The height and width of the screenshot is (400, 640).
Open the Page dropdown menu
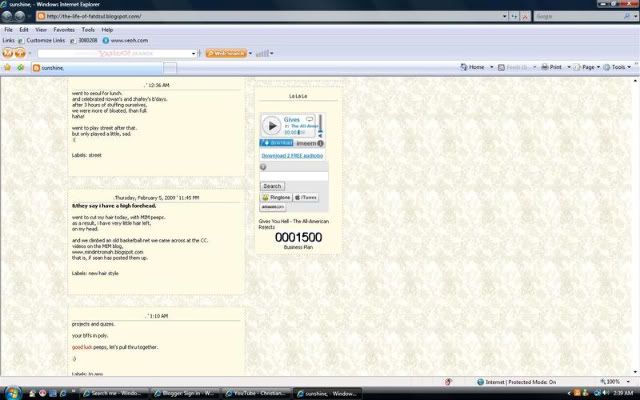pyautogui.click(x=587, y=67)
